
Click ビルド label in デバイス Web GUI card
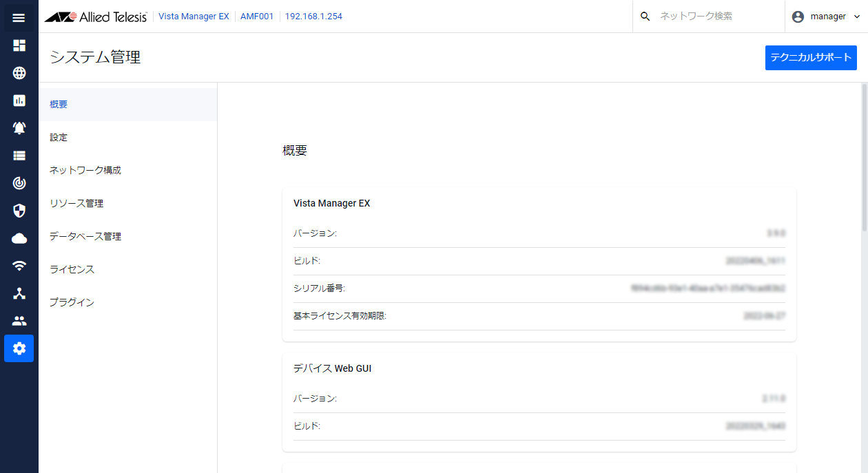coord(307,426)
